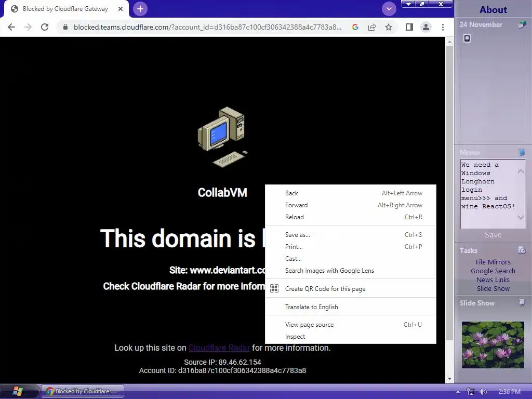Open a new tab with plus button
532x399 pixels.
tap(140, 9)
